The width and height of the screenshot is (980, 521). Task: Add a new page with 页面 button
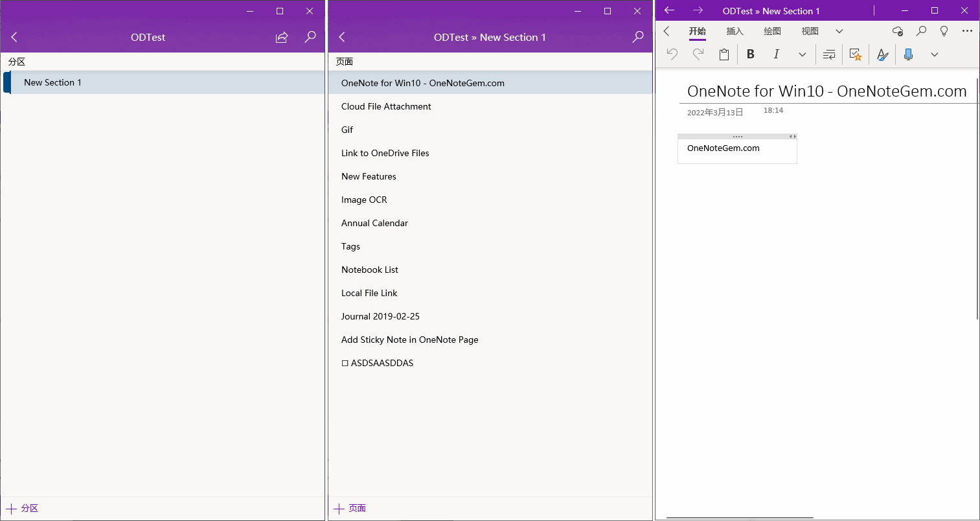point(350,509)
